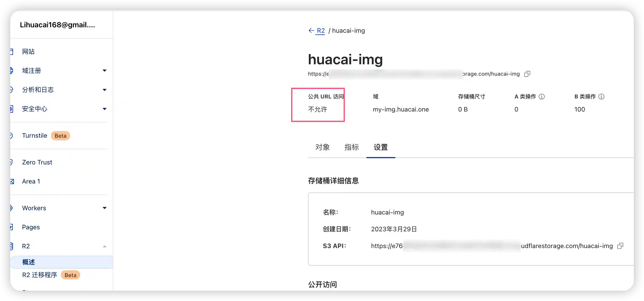Select 概述 under the R2 menu
This screenshot has width=644, height=301.
click(28, 262)
